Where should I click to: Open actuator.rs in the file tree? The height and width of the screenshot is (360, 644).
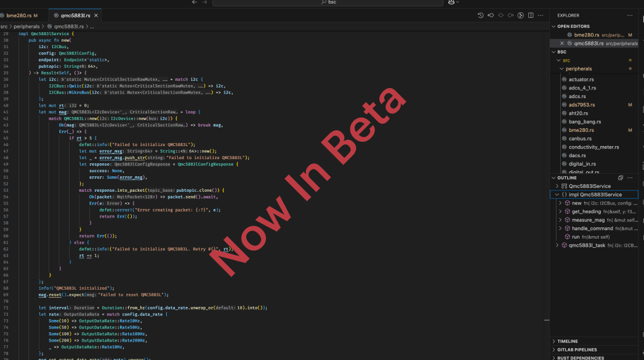pyautogui.click(x=581, y=80)
